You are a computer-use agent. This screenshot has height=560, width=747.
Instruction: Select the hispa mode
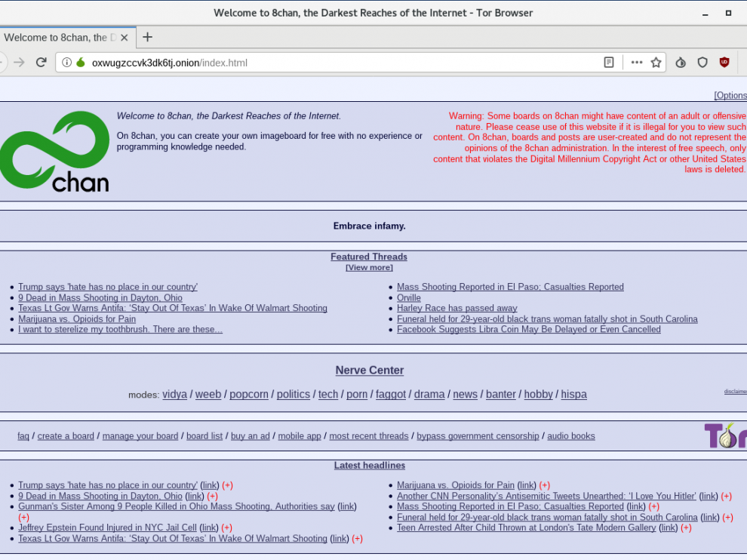click(573, 394)
